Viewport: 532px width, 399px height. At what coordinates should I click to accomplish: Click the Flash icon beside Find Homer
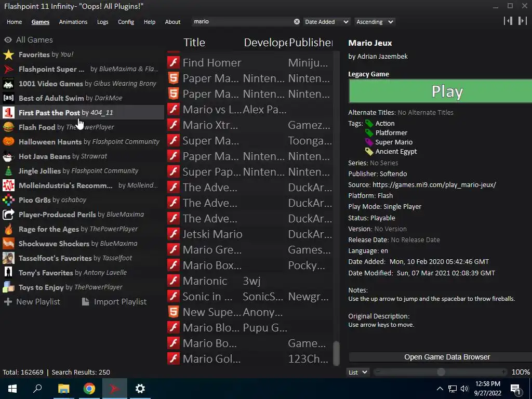point(174,62)
